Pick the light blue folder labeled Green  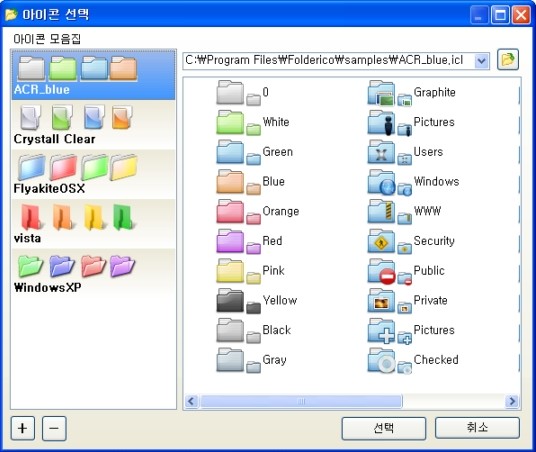(230, 152)
